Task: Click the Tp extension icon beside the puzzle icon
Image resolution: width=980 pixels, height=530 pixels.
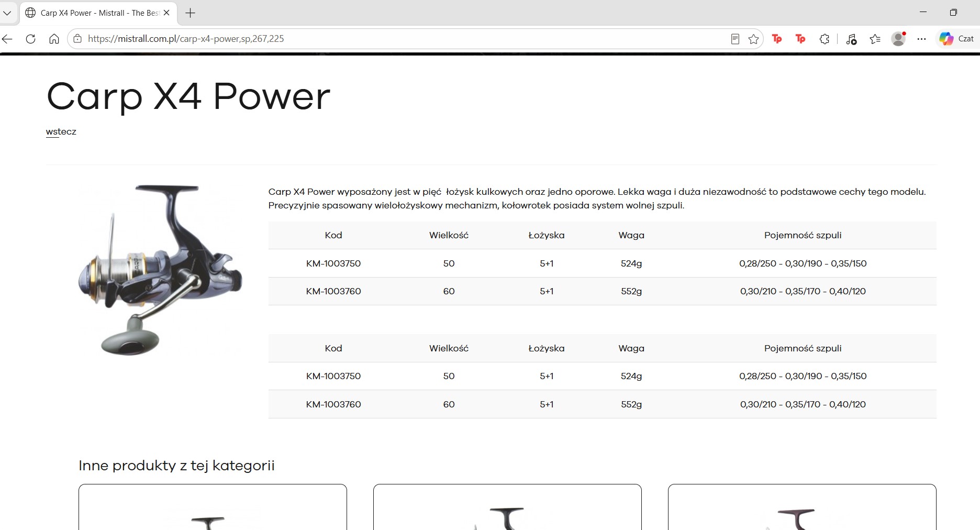Action: pos(800,39)
